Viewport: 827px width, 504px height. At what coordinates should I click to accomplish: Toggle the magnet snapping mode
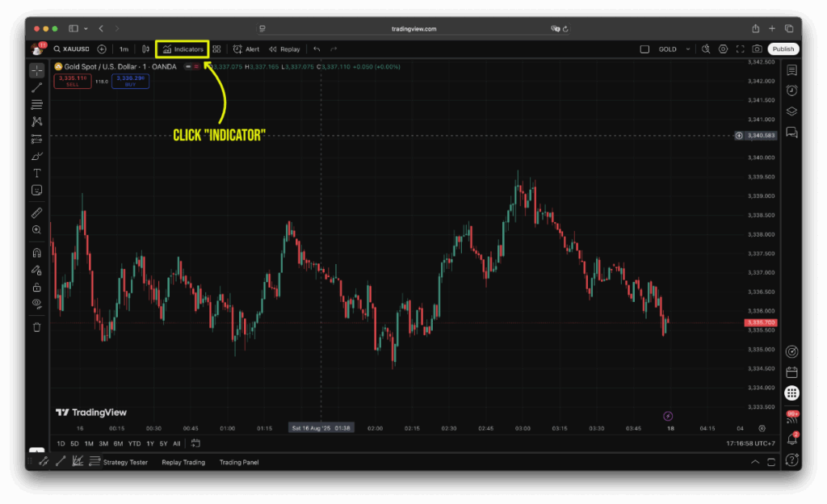coord(36,254)
